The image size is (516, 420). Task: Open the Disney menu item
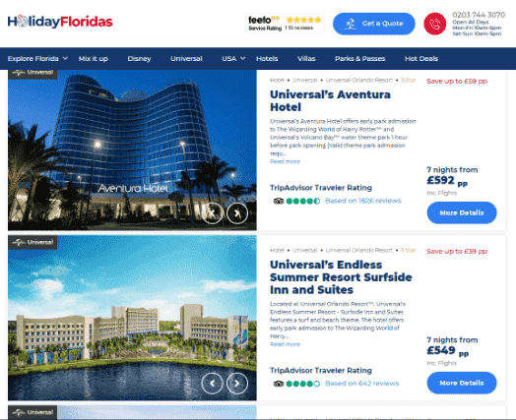click(139, 58)
